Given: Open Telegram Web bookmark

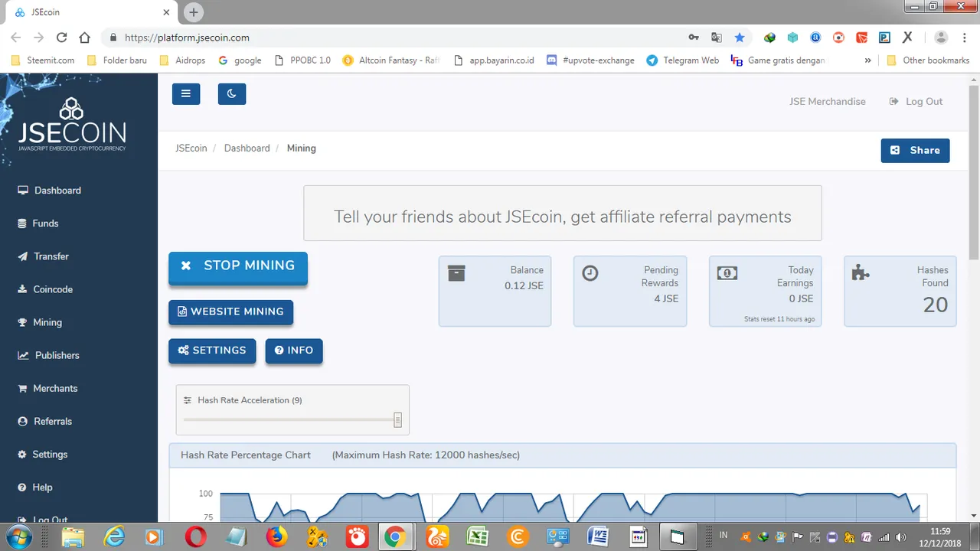Looking at the screenshot, I should coord(683,60).
